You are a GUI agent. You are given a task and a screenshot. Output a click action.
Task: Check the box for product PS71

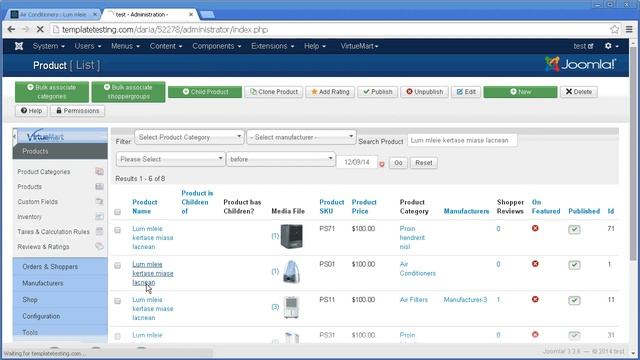[118, 230]
